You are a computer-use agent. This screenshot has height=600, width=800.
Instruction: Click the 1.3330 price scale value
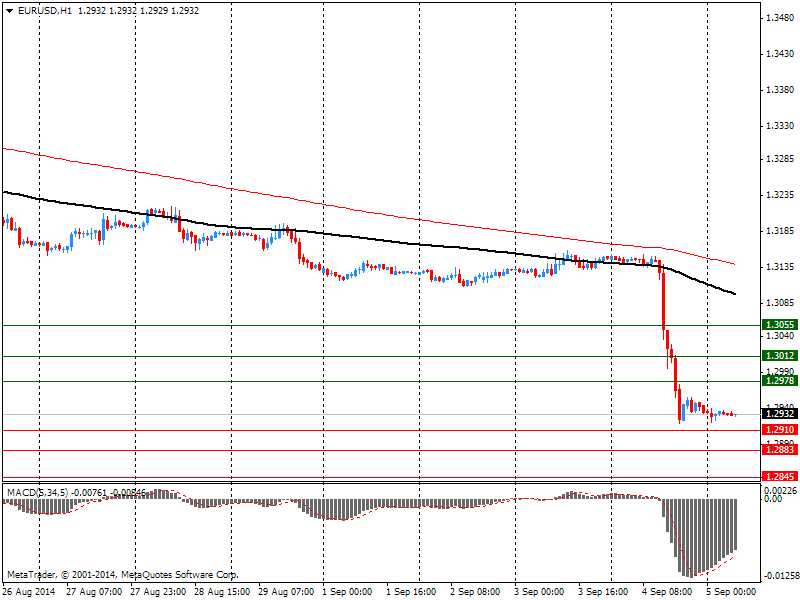click(x=780, y=126)
